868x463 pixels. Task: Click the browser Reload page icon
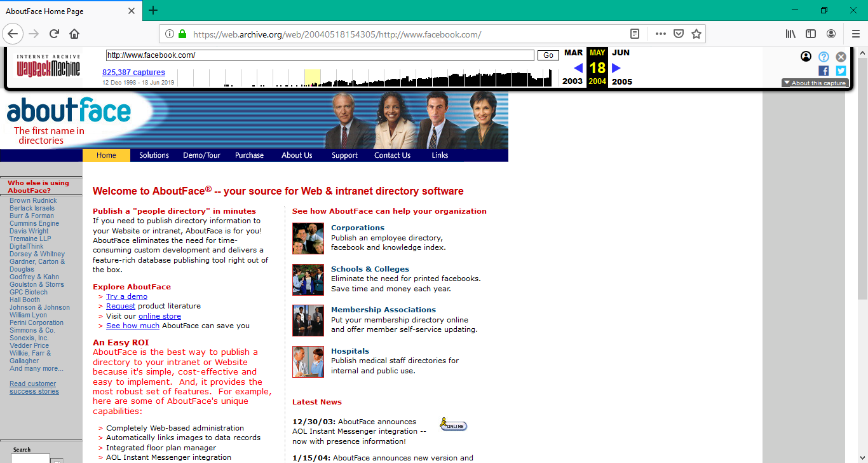point(55,34)
